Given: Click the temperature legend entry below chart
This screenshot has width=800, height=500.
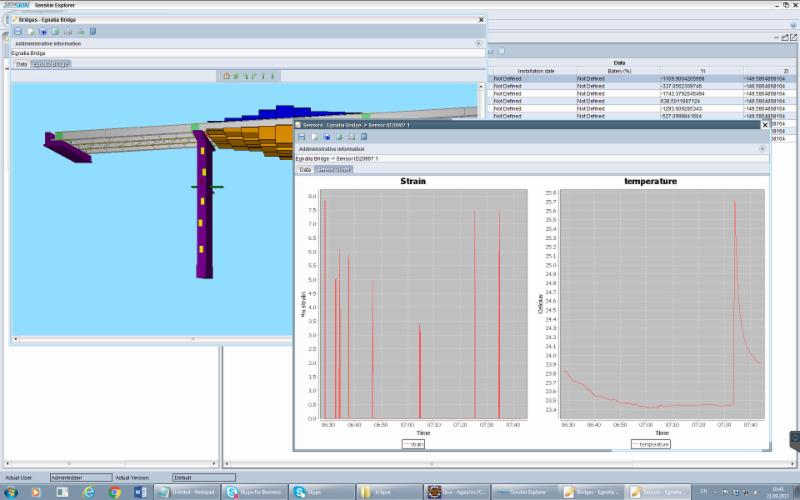Looking at the screenshot, I should pos(650,443).
